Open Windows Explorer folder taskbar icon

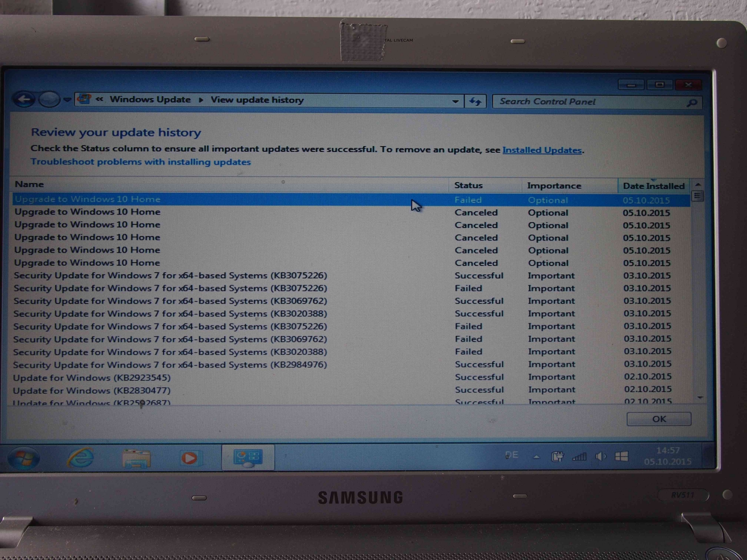click(136, 458)
